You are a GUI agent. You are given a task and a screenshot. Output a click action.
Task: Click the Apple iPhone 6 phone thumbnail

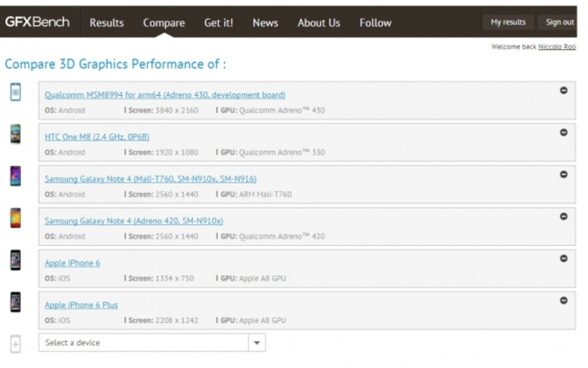[16, 261]
